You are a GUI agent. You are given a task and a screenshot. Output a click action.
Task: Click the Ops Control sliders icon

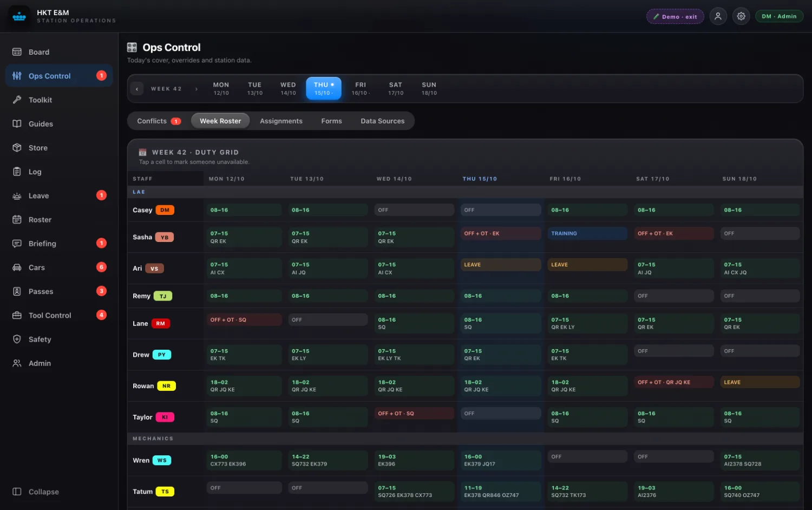point(17,76)
